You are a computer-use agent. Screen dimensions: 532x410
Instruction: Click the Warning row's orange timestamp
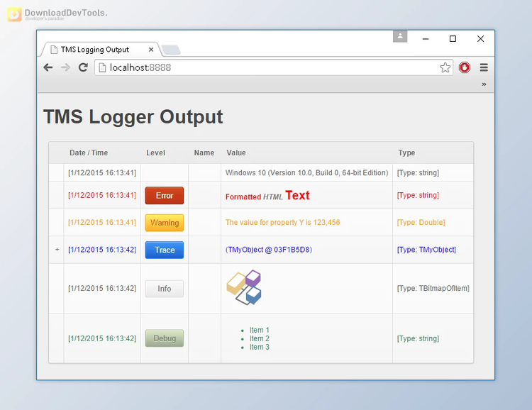pos(102,222)
